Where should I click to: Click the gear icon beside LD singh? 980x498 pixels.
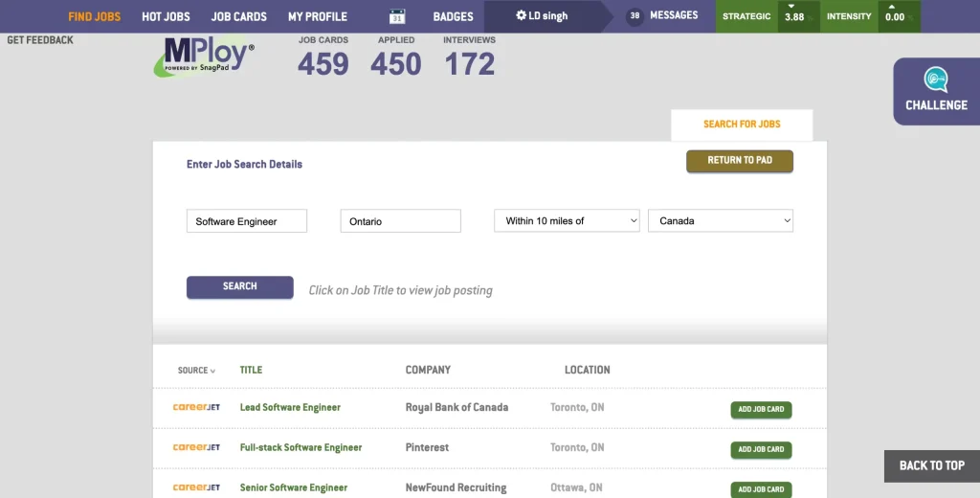pyautogui.click(x=521, y=16)
